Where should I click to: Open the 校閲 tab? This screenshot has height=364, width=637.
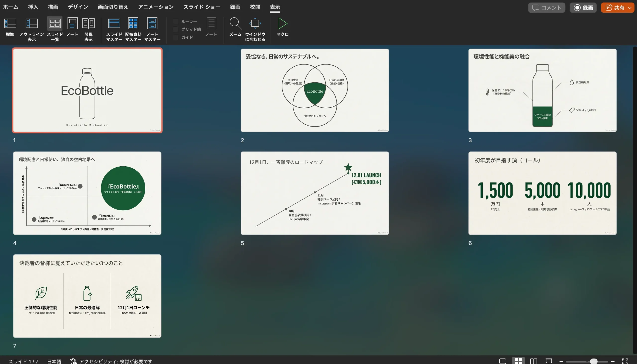coord(255,7)
